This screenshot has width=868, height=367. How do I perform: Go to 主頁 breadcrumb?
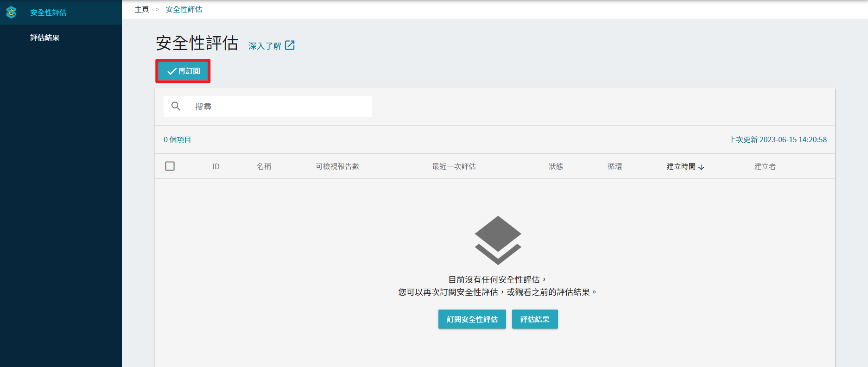click(x=142, y=9)
